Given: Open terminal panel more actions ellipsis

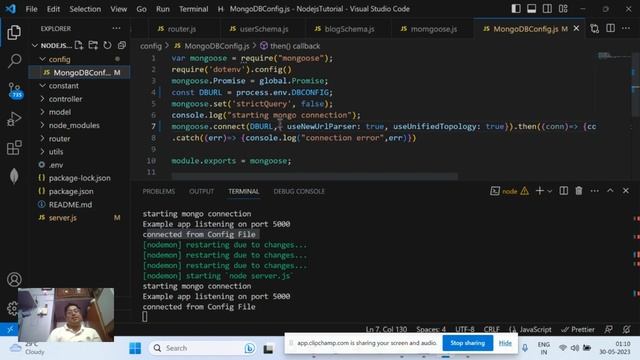Looking at the screenshot, I should coord(595,191).
